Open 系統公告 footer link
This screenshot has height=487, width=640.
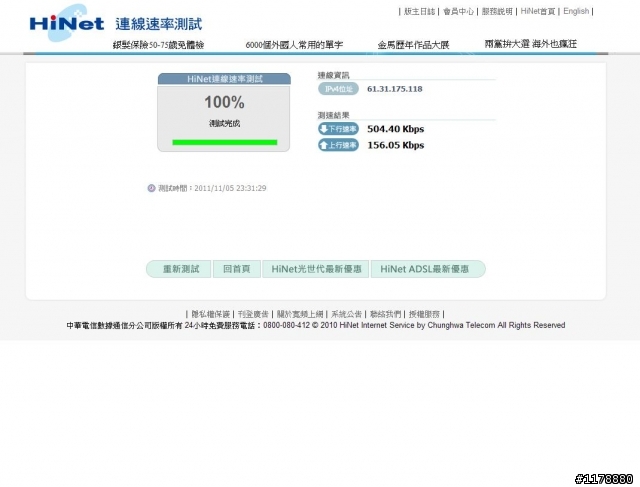coord(346,314)
